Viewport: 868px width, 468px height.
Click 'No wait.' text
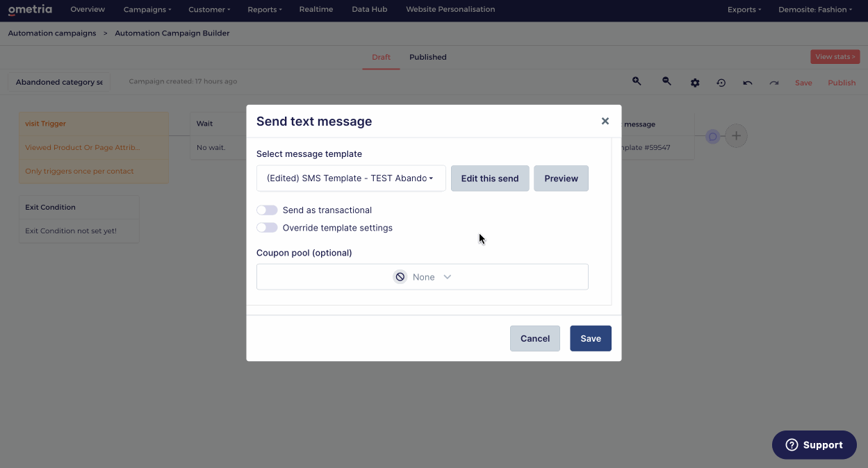coord(211,148)
